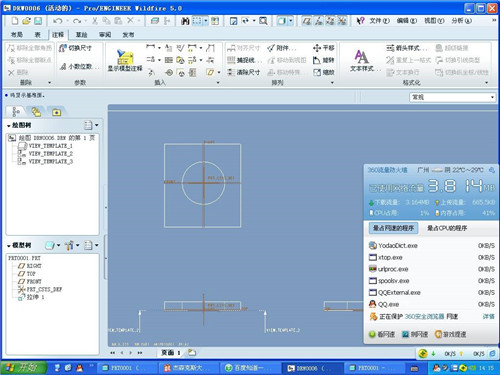This screenshot has height=375, width=500.
Task: Click the 百度知道 taskbar browser button
Action: (x=249, y=368)
